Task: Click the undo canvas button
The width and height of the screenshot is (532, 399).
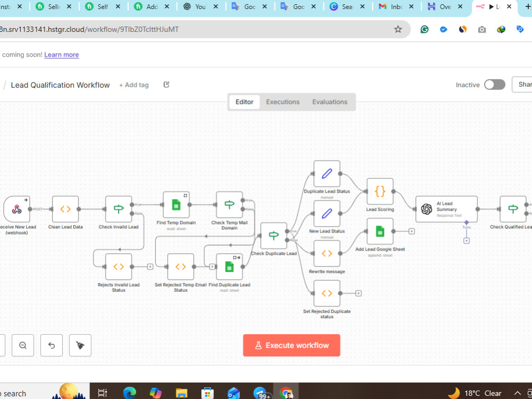Action: 52,345
